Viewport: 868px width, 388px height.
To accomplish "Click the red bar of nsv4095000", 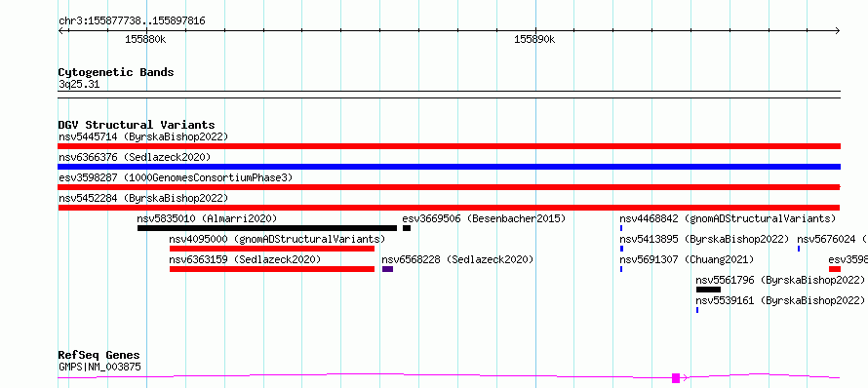I will tap(272, 249).
